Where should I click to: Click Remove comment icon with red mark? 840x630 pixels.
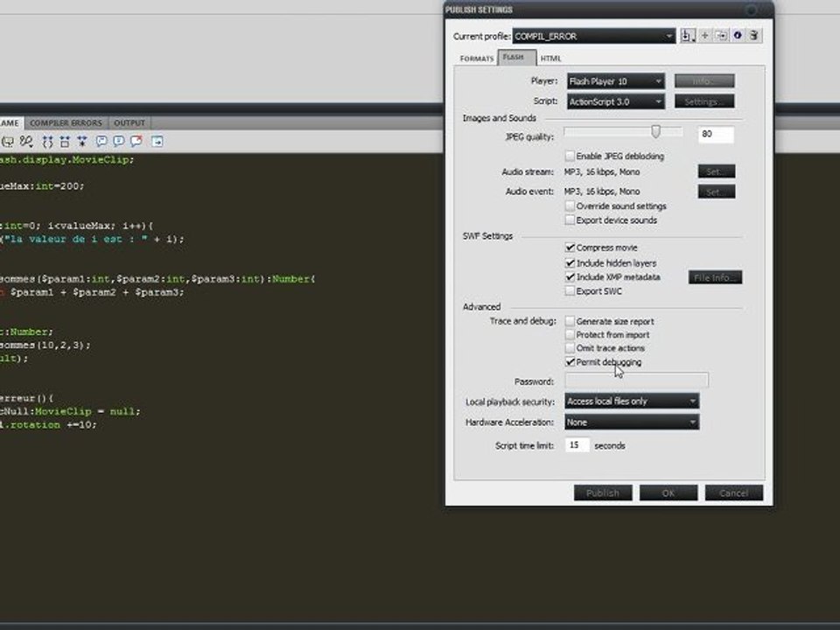coord(136,142)
